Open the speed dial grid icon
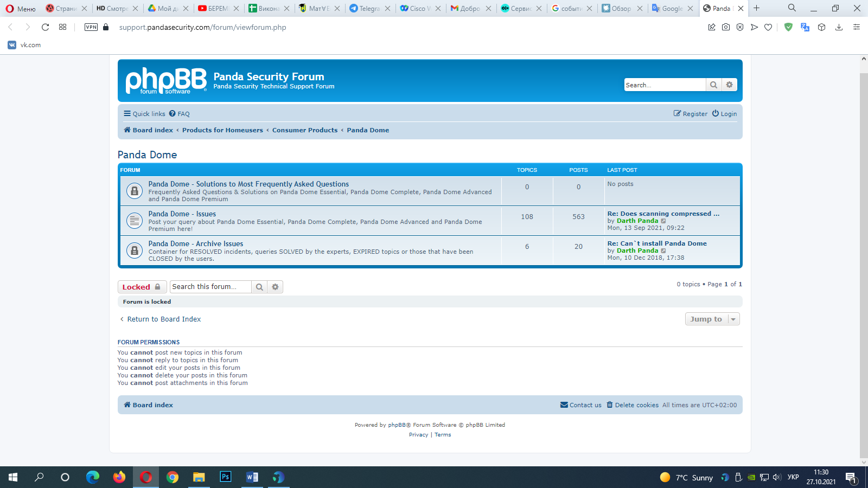868x488 pixels. (63, 27)
